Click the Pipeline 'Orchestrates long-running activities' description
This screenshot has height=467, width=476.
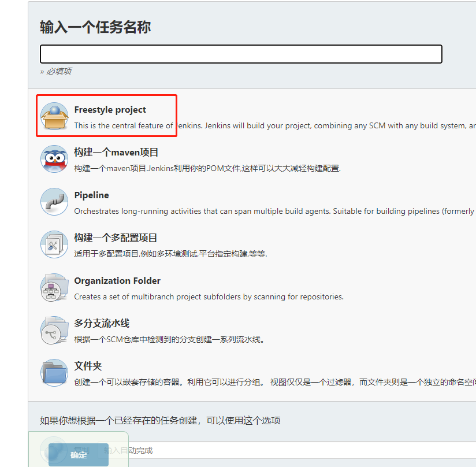(274, 212)
